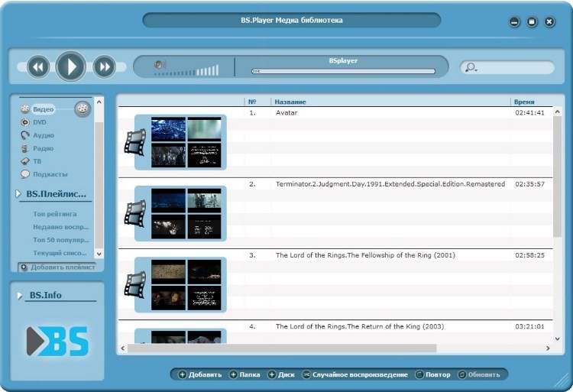Viewport: 573px width, 392px height.
Task: Sort by the Название column header
Action: [290, 102]
